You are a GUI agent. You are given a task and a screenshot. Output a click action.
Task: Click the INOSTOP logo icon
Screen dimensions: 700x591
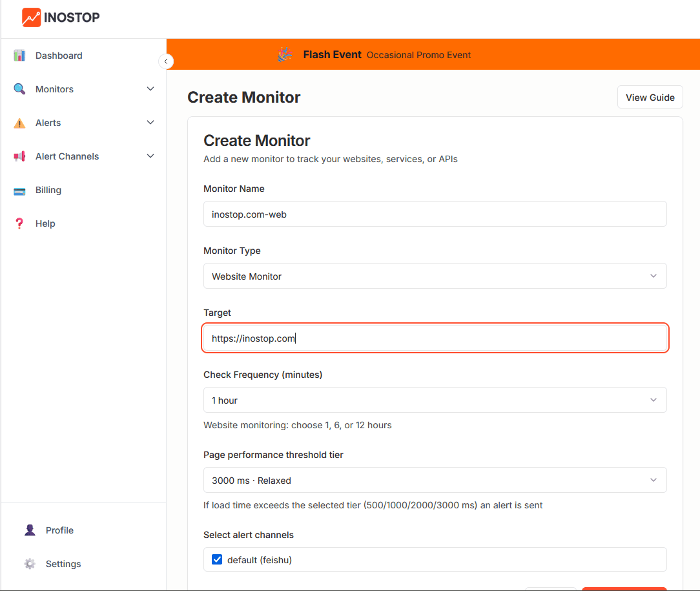[31, 17]
